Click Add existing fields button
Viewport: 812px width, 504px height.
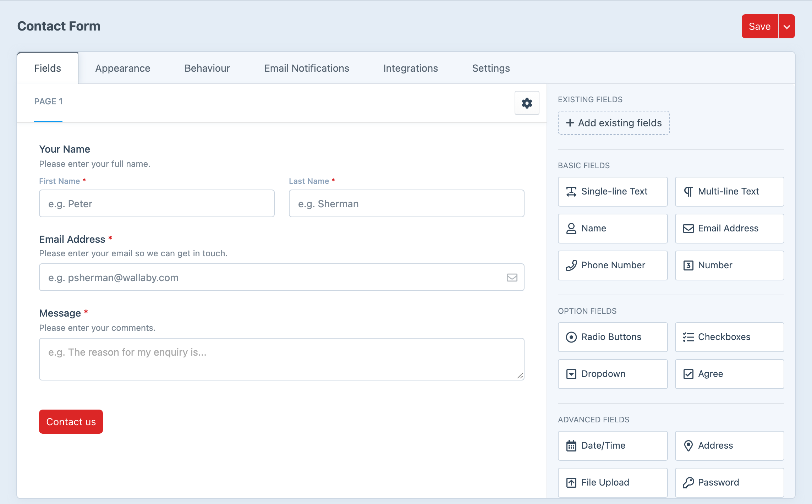(x=614, y=123)
